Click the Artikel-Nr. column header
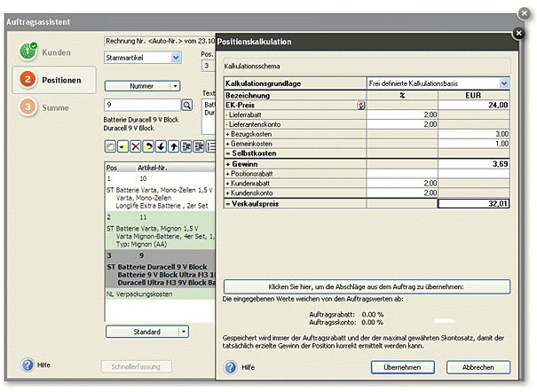The image size is (537, 392). [153, 168]
